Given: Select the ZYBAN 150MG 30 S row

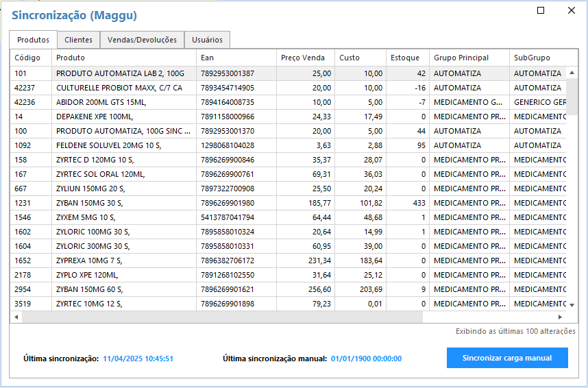Looking at the screenshot, I should (x=123, y=203).
